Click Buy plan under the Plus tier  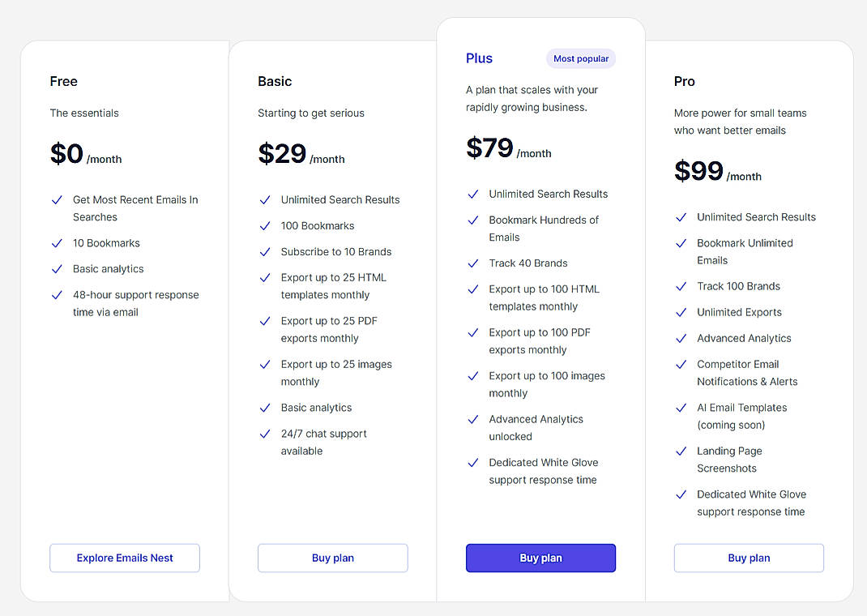click(540, 558)
